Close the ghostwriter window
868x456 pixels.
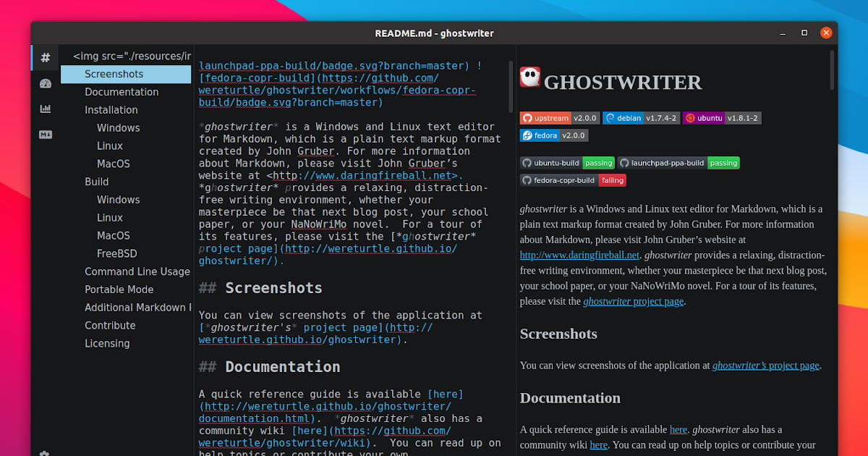point(826,33)
